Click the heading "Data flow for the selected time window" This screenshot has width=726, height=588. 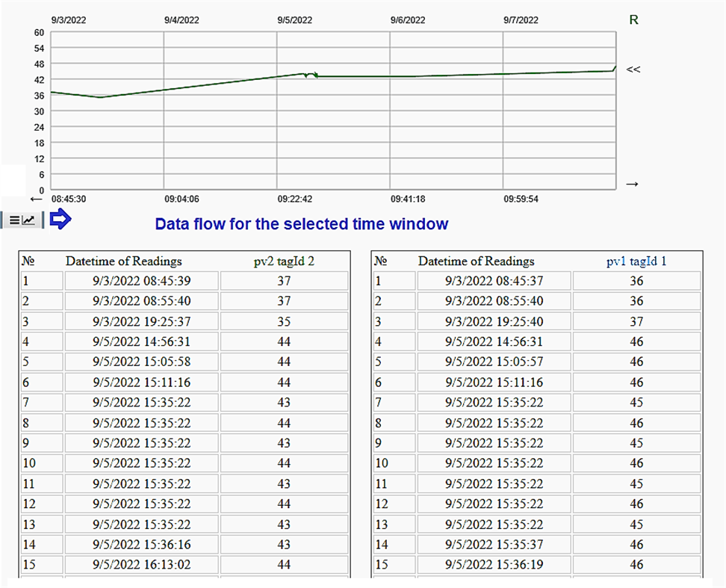302,224
